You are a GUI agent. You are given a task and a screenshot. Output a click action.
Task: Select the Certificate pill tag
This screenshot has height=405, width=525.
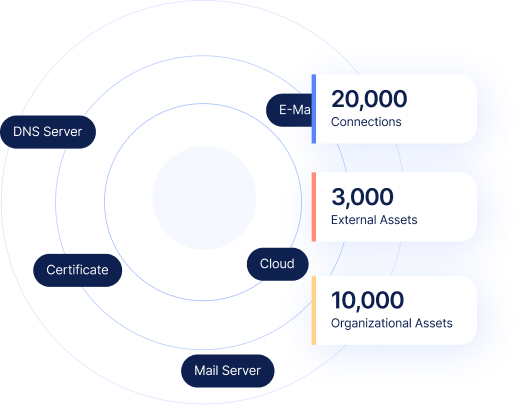77,270
